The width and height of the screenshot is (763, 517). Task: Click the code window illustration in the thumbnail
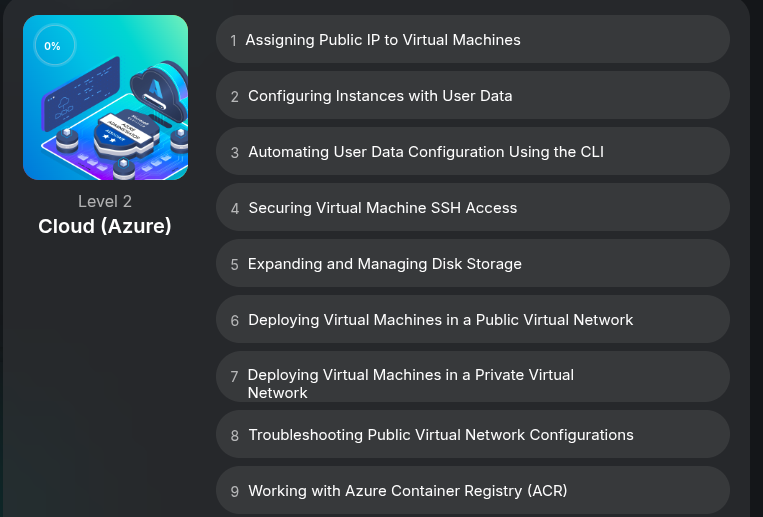point(82,92)
